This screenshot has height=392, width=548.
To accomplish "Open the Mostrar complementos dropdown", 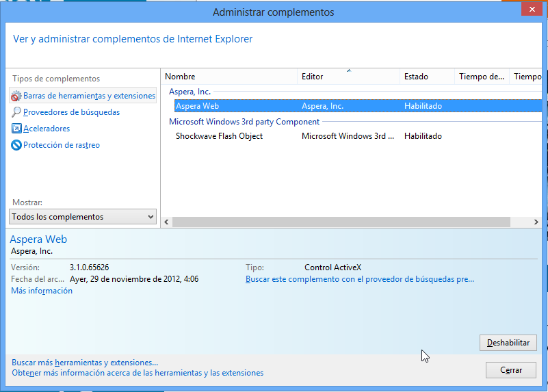I will point(83,217).
